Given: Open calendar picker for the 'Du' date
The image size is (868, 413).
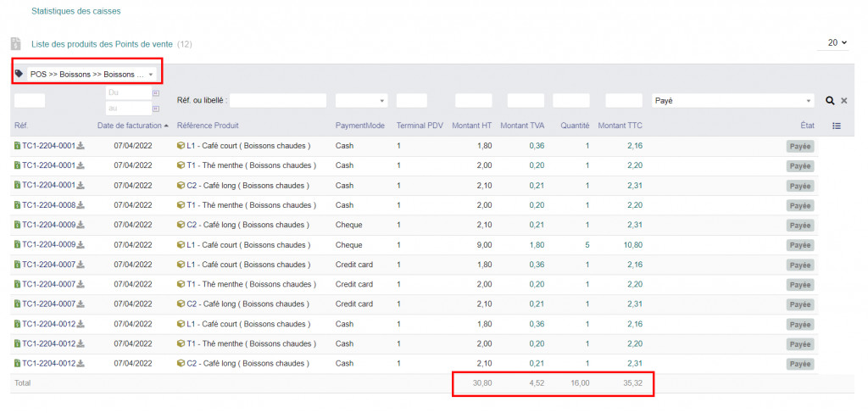Looking at the screenshot, I should [155, 92].
